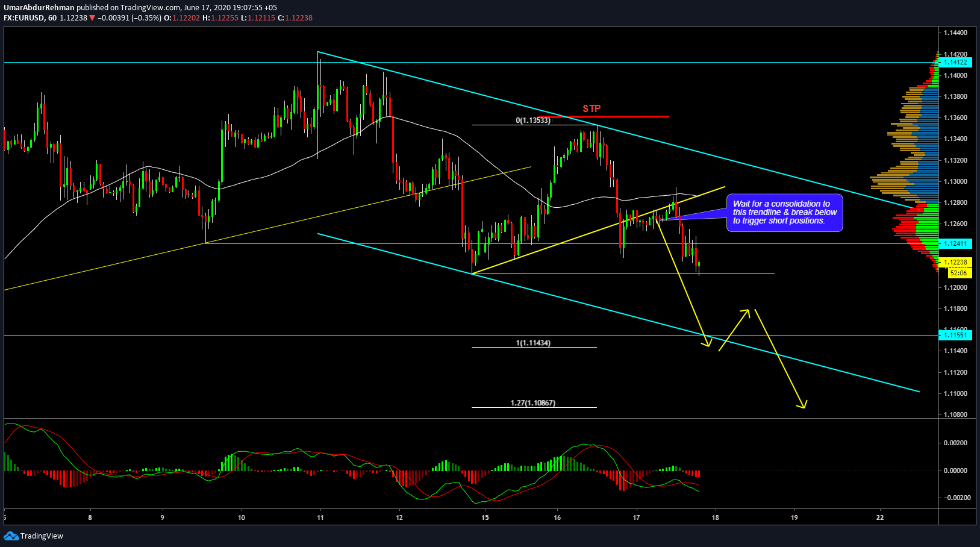980x547 pixels.
Task: Click the 1.11551 cyan price tag
Action: coord(955,335)
